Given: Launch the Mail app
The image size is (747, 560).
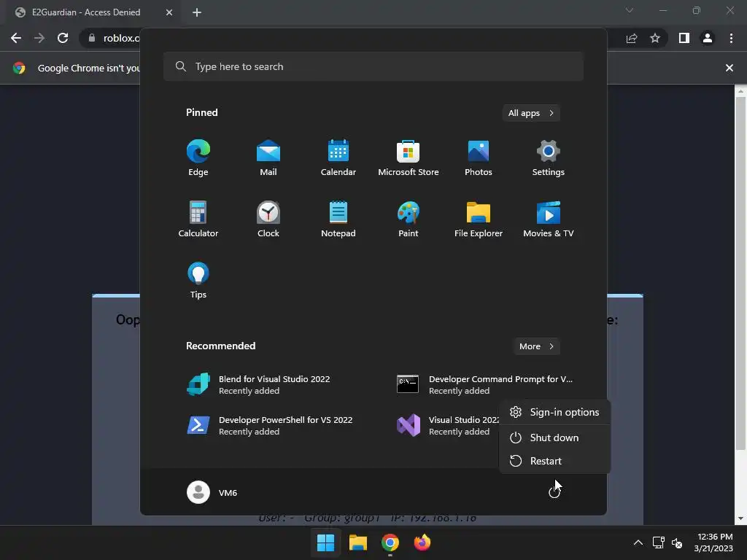Looking at the screenshot, I should (x=268, y=158).
